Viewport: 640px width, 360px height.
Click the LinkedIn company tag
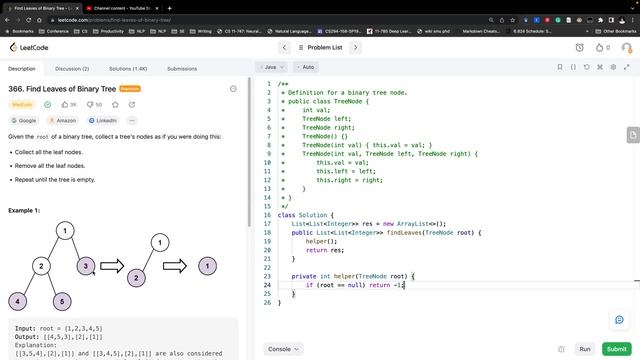(103, 120)
